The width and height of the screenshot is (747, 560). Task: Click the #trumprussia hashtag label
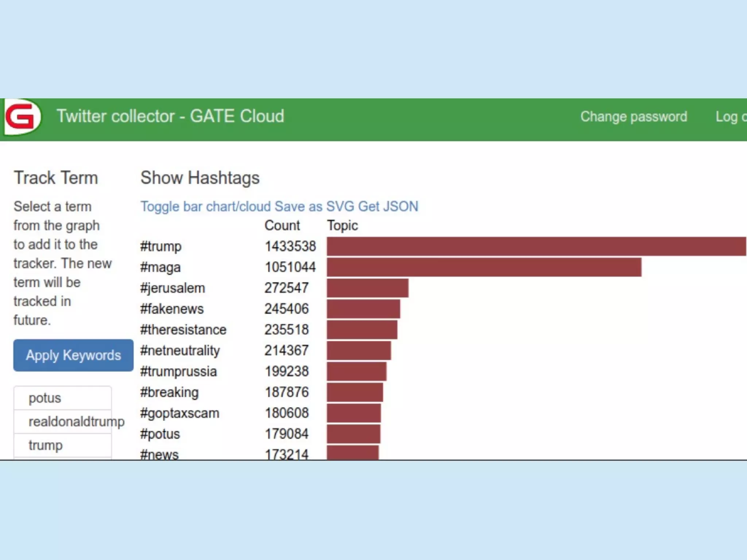(178, 372)
